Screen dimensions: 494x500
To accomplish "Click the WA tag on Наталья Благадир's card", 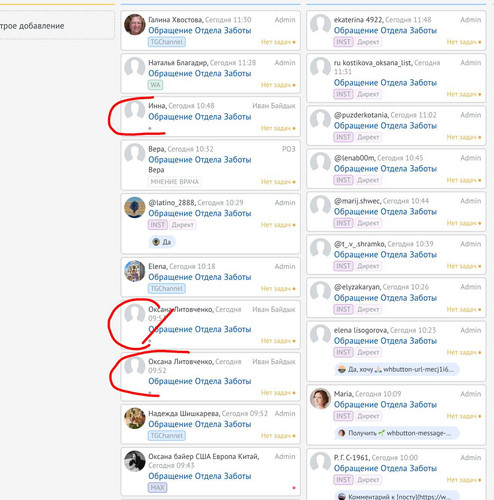I will coord(155,85).
